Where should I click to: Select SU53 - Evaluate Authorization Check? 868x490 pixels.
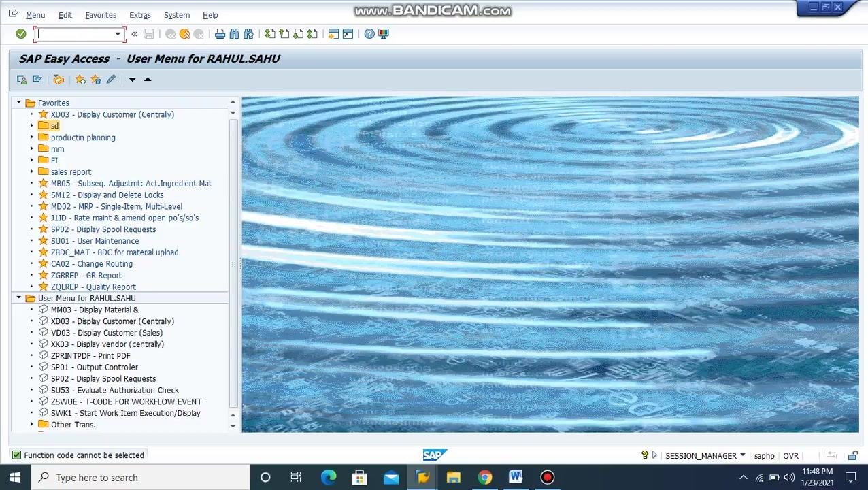pyautogui.click(x=115, y=391)
